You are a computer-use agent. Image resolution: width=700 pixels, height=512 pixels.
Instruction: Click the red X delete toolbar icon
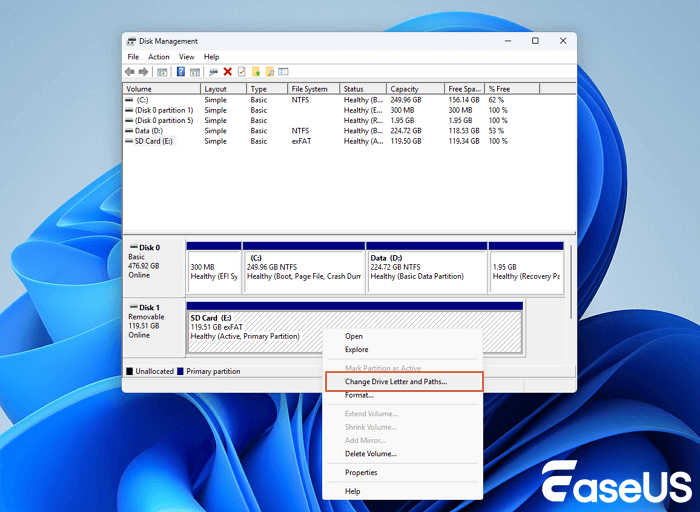pyautogui.click(x=228, y=72)
